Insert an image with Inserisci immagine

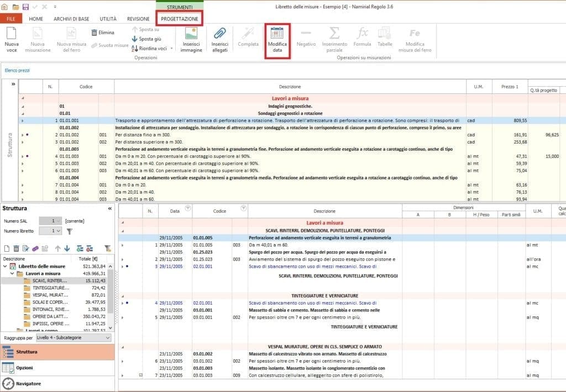pos(191,40)
